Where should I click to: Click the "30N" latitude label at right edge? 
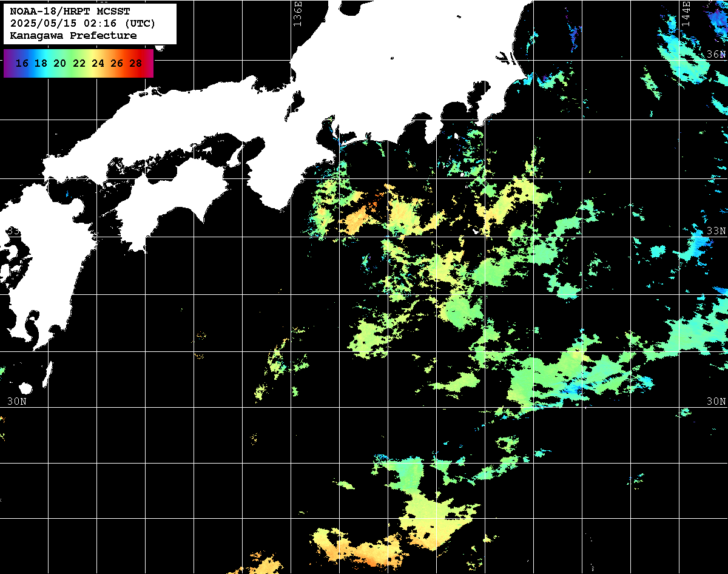pyautogui.click(x=716, y=402)
